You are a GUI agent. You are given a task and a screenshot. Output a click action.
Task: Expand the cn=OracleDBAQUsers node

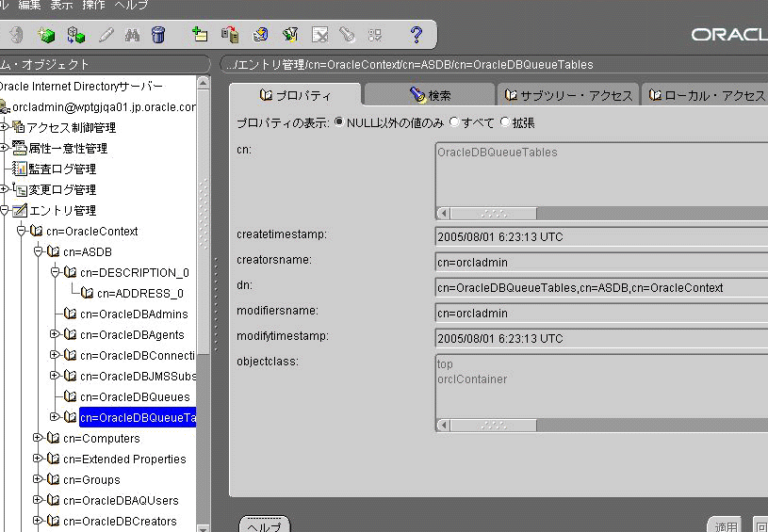point(38,500)
